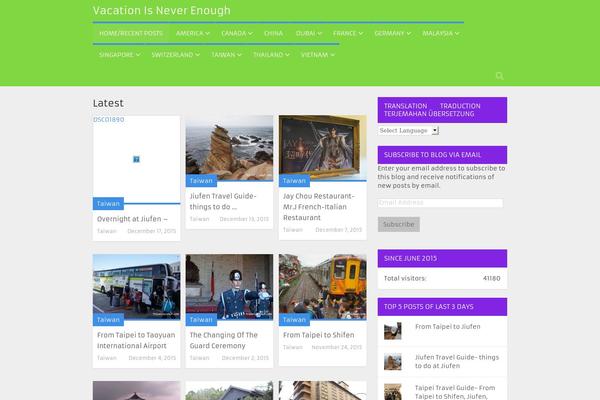Click December 13, 2015 date text
This screenshot has height=400, width=600.
(x=244, y=219)
